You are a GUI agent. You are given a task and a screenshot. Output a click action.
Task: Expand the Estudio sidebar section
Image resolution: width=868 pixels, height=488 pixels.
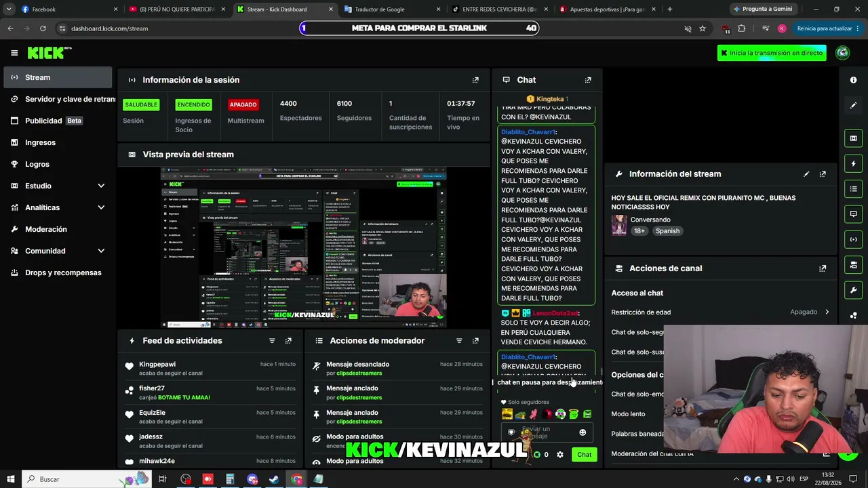point(101,186)
